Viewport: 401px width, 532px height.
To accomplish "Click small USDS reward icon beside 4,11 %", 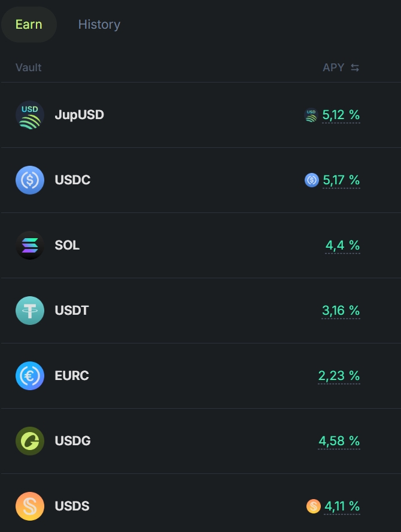I will click(313, 506).
